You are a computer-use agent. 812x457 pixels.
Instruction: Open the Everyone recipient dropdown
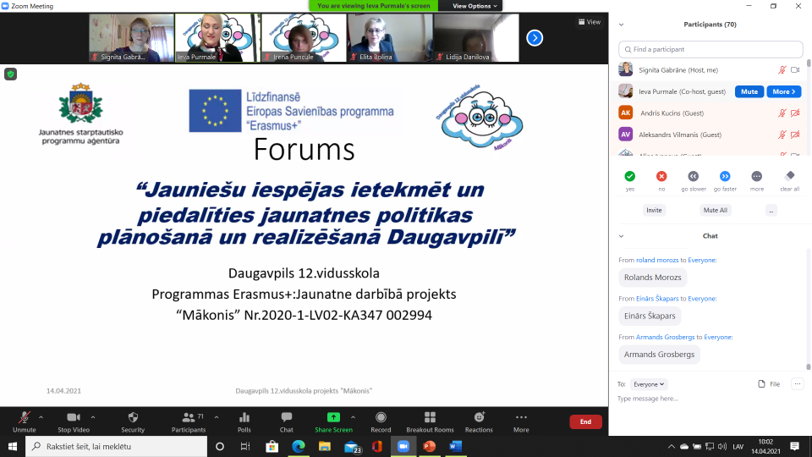point(649,384)
